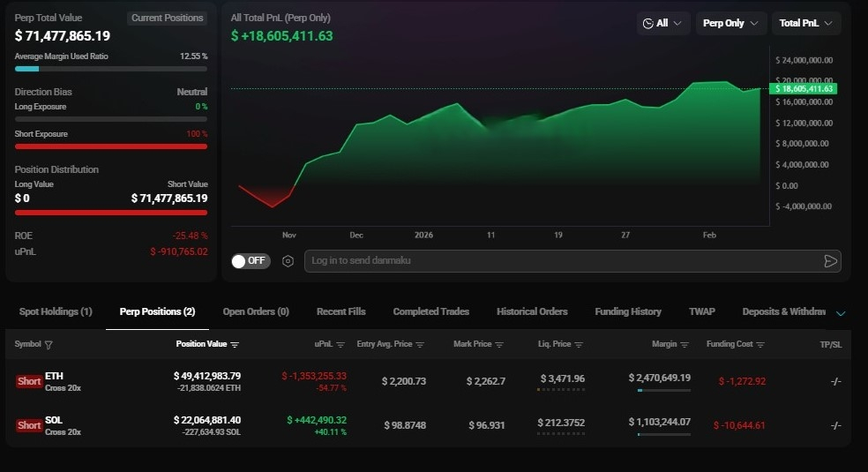Open the All time range dropdown

pos(662,23)
